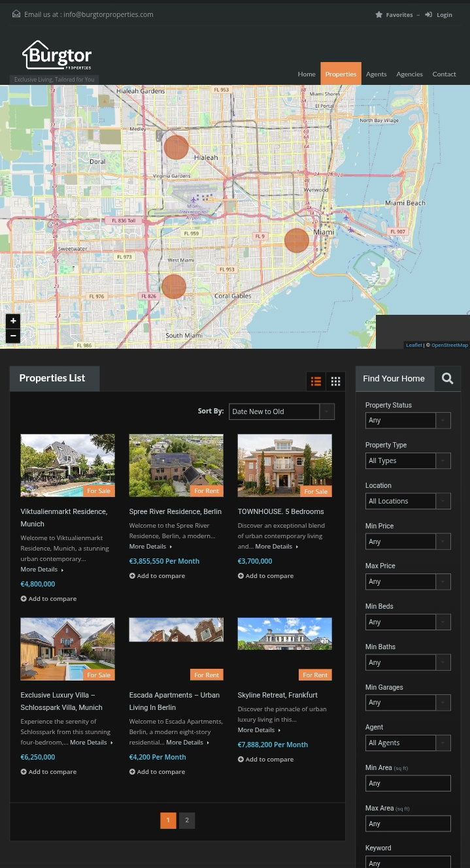Click plus icon to compare Spree River Residence

click(132, 575)
